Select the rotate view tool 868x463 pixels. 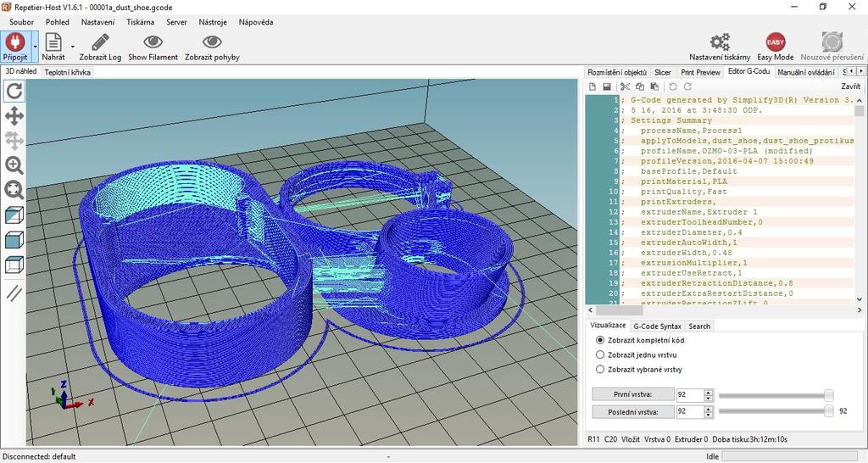pos(14,91)
